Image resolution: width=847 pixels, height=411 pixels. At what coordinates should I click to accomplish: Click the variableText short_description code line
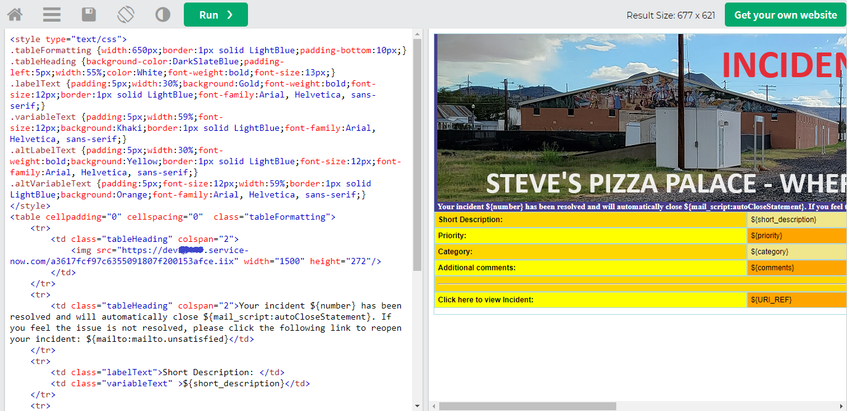tap(180, 383)
